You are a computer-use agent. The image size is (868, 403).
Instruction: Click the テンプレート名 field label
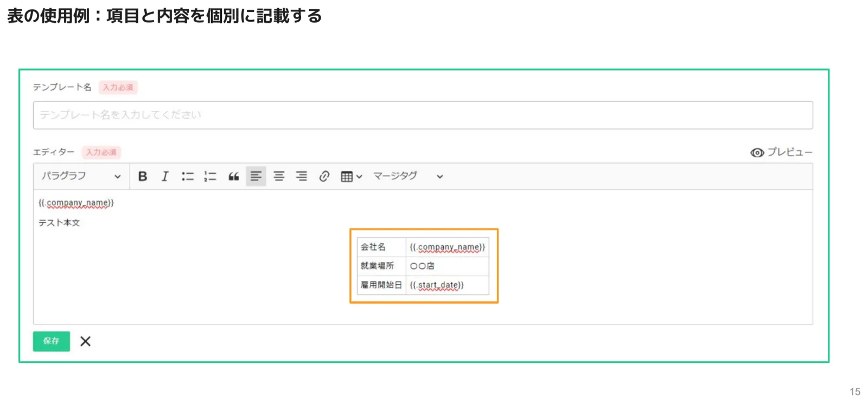tap(62, 87)
